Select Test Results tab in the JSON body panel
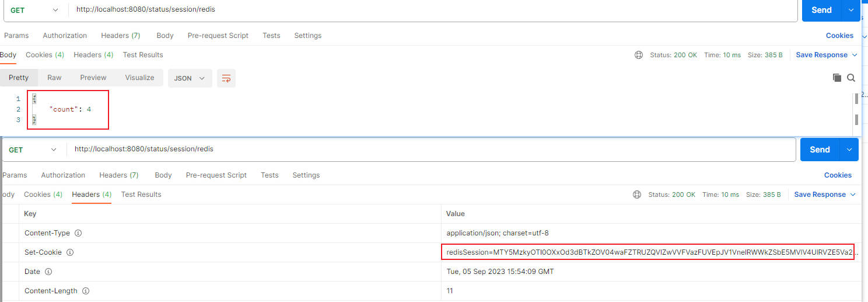This screenshot has height=302, width=868. pyautogui.click(x=143, y=55)
